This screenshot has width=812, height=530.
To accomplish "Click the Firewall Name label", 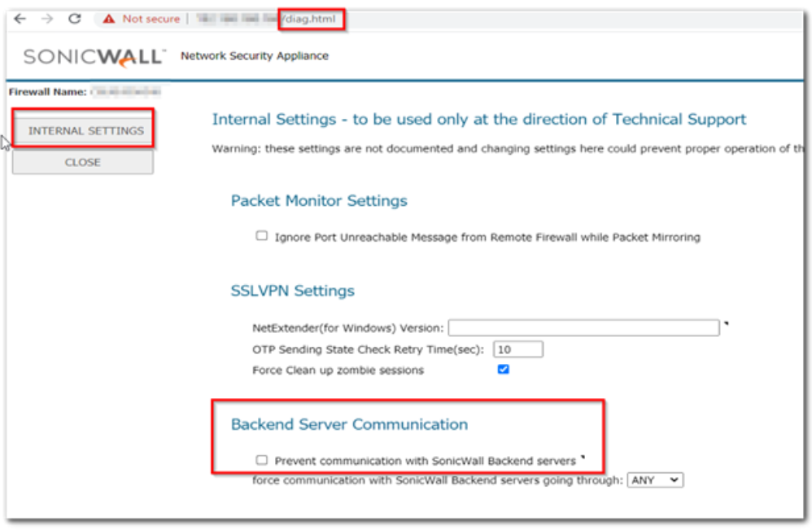I will [x=47, y=92].
